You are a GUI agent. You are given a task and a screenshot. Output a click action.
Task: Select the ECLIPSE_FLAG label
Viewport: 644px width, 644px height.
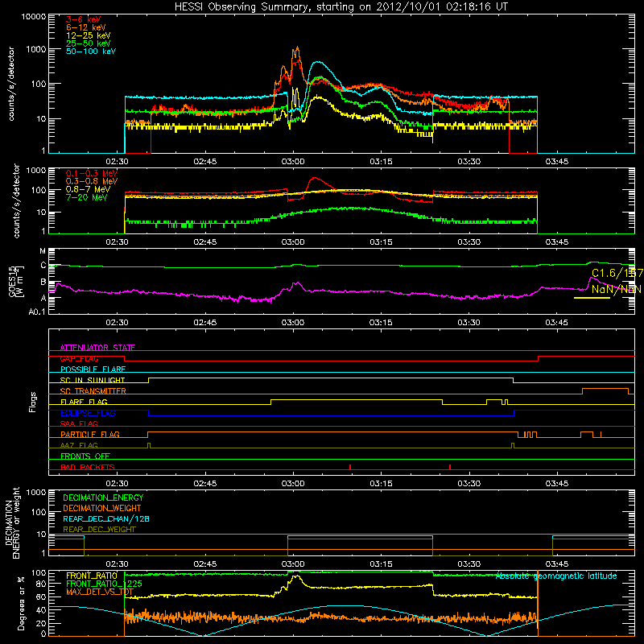(88, 413)
